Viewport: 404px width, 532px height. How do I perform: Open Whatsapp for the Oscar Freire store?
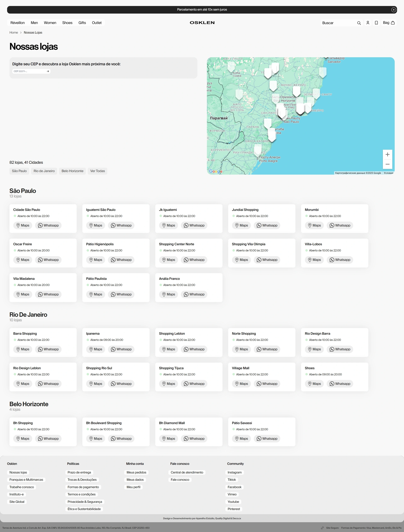click(x=48, y=260)
